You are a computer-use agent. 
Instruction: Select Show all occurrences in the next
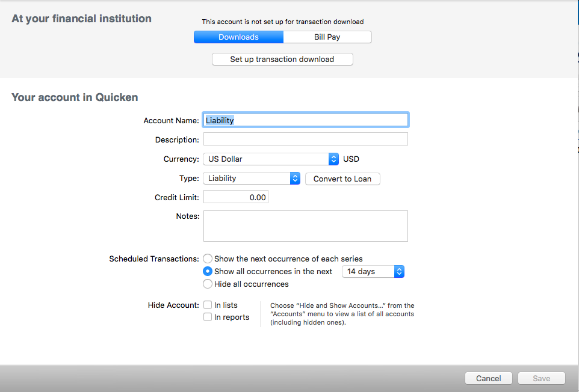click(x=208, y=272)
